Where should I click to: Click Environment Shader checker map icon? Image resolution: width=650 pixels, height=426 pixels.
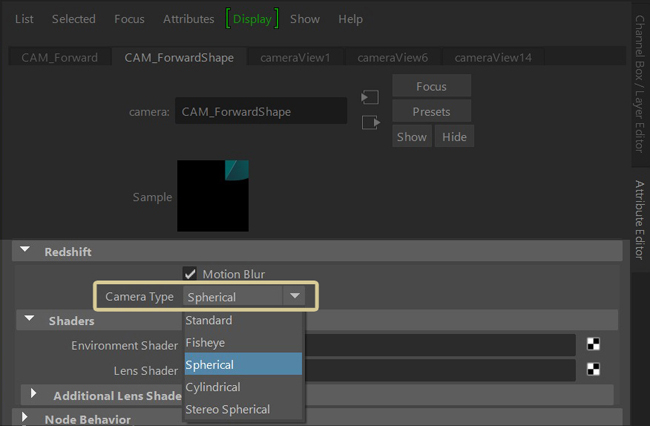[x=594, y=345]
